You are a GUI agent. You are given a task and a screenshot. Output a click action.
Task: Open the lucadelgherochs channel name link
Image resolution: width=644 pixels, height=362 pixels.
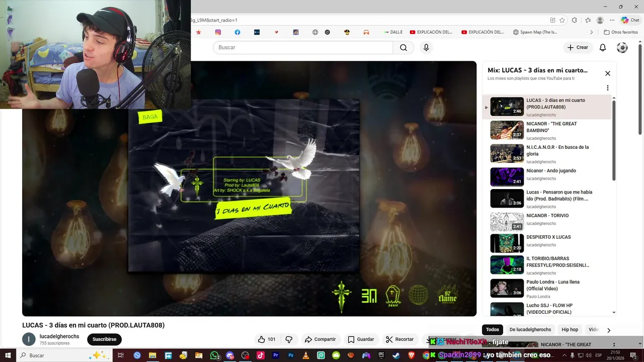(59, 336)
